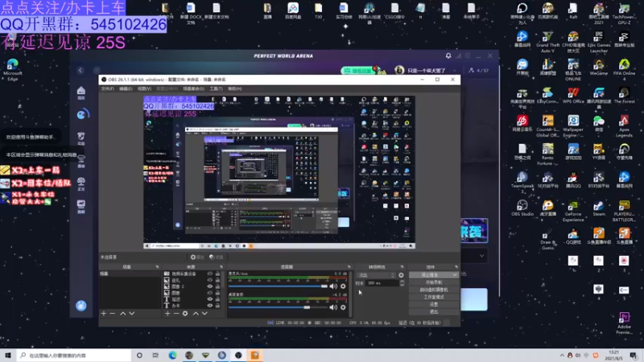Open Adobe Premiere desktop icon
Image resolution: width=644 pixels, height=362 pixels.
[x=624, y=323]
